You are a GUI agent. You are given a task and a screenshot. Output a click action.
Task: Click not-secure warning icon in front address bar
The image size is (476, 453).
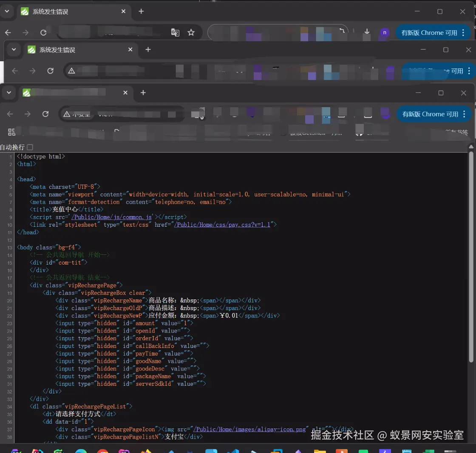pyautogui.click(x=67, y=114)
